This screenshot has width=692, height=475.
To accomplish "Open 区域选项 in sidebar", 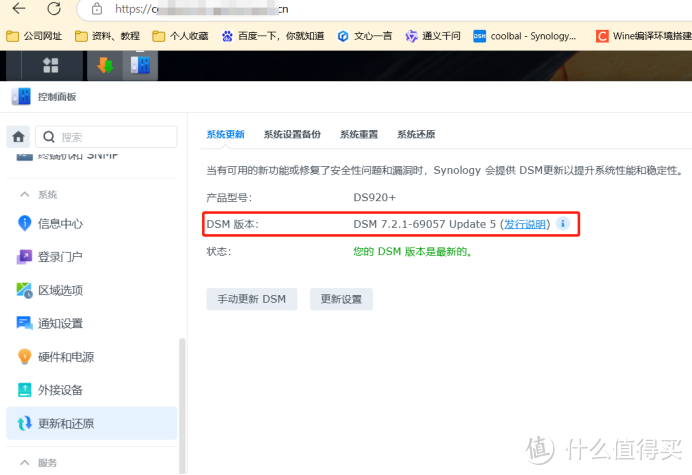I will pos(92,290).
